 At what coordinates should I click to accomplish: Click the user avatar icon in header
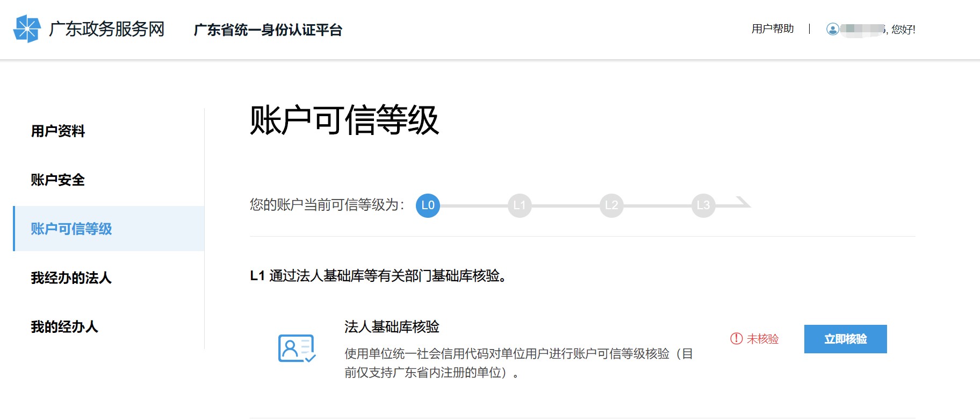(832, 30)
